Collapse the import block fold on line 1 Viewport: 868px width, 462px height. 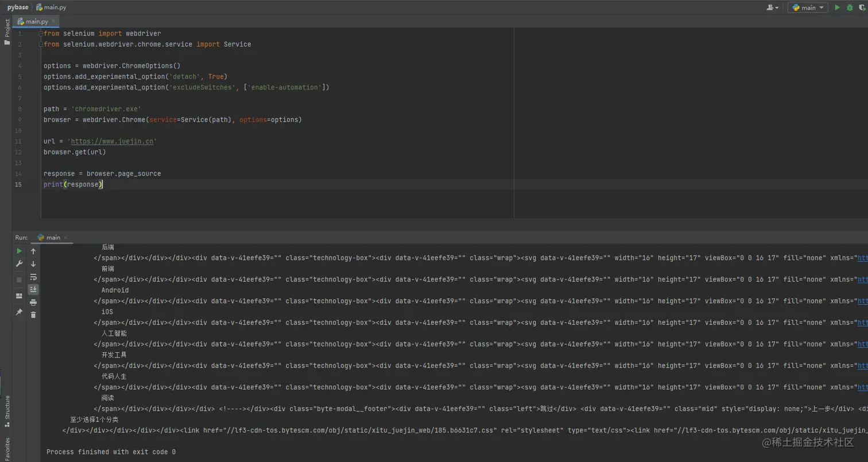(41, 34)
